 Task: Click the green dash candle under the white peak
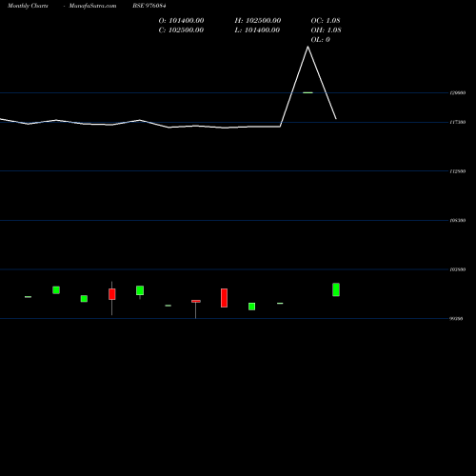(x=307, y=92)
